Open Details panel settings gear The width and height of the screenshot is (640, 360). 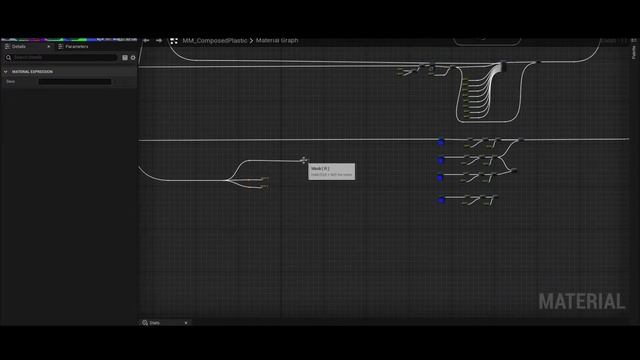point(133,58)
